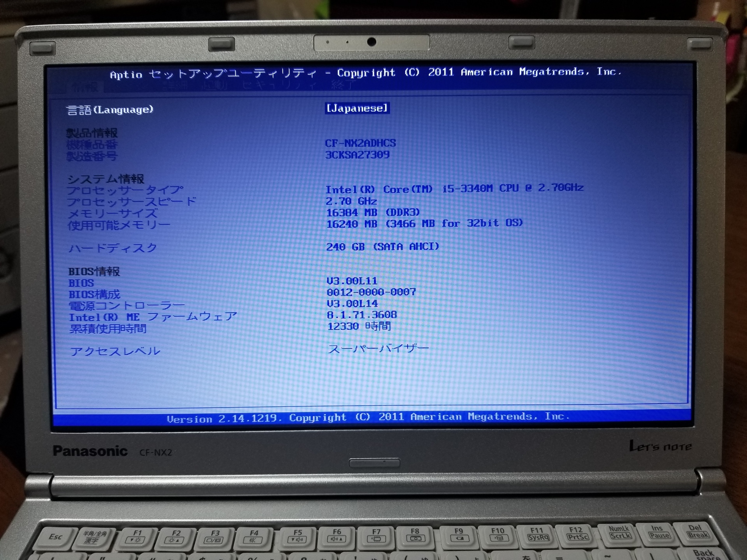The image size is (747, 560).
Task: Click the ME firmware version 8.1.71.3608
Action: click(x=362, y=315)
